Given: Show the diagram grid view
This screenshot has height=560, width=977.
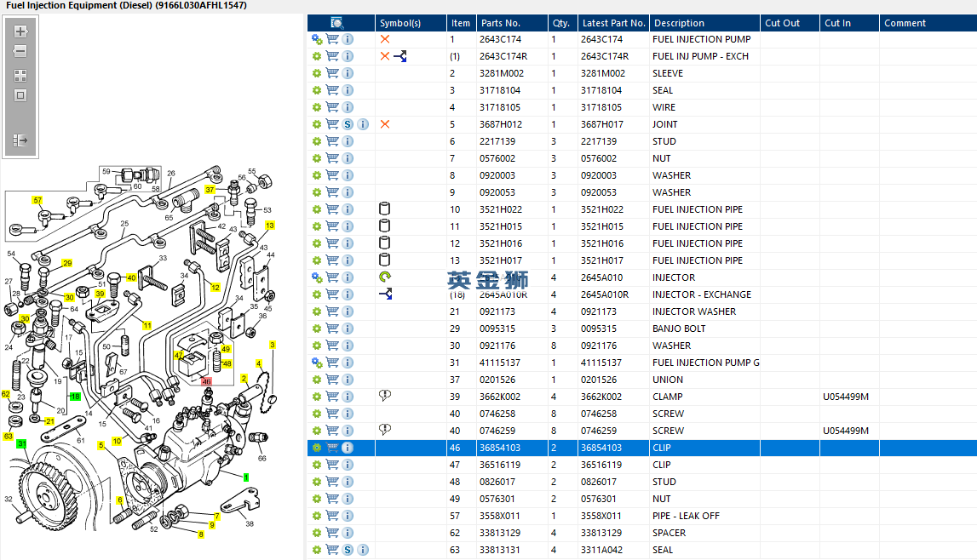Looking at the screenshot, I should pos(20,76).
